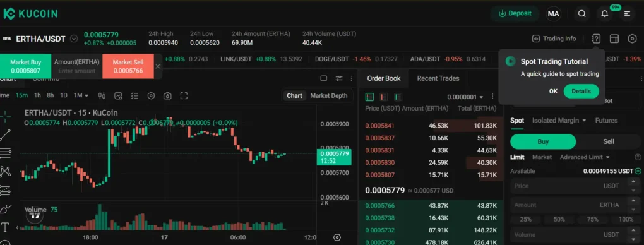644x245 pixels.
Task: Click the chart panel window rectangle icon
Action: click(324, 78)
